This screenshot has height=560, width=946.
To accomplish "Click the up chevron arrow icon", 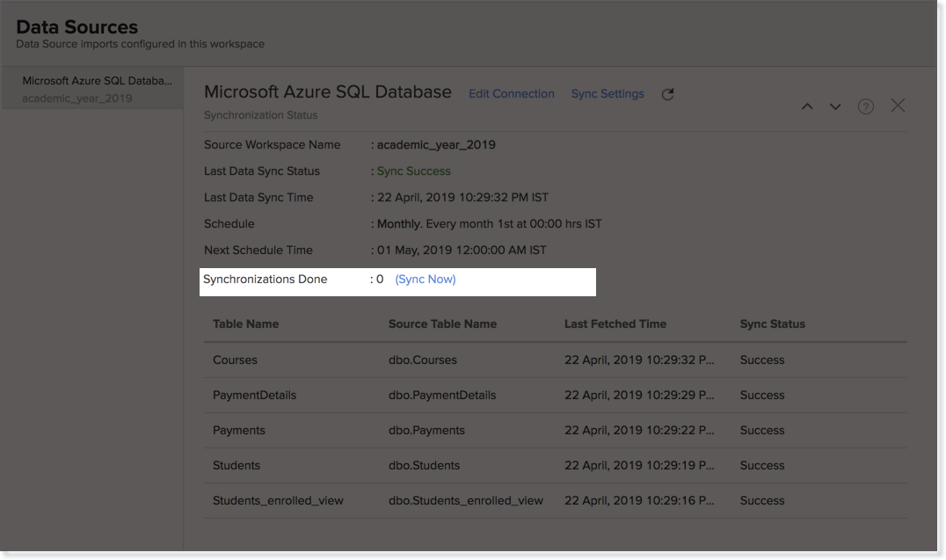I will click(x=806, y=106).
